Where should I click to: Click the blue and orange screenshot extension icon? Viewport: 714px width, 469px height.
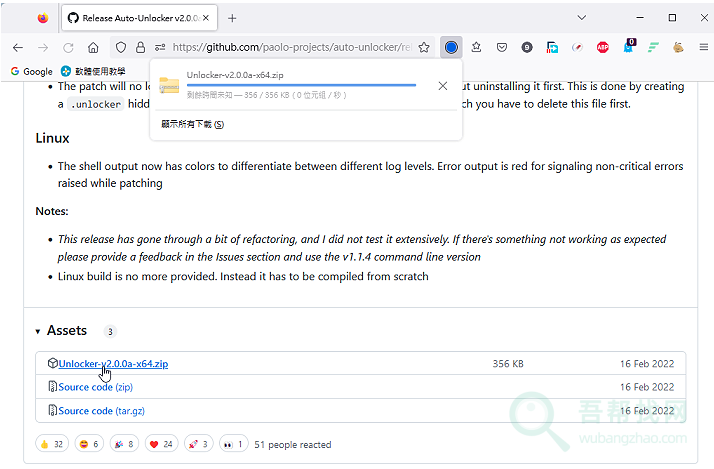coord(552,47)
